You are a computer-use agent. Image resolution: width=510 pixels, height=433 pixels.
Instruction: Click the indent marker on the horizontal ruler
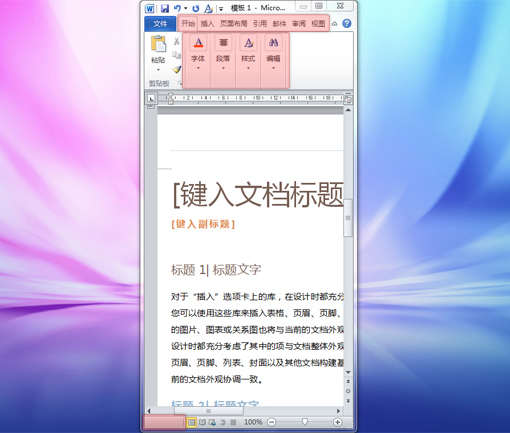tap(170, 98)
